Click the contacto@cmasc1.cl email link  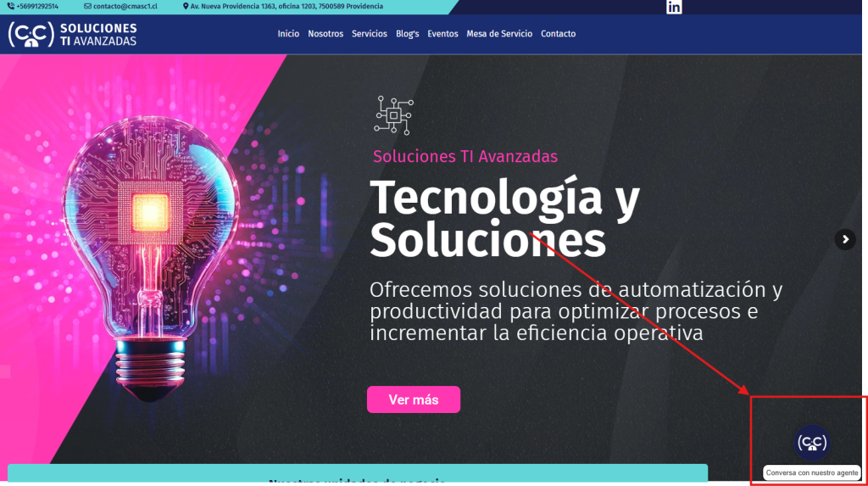pos(125,6)
